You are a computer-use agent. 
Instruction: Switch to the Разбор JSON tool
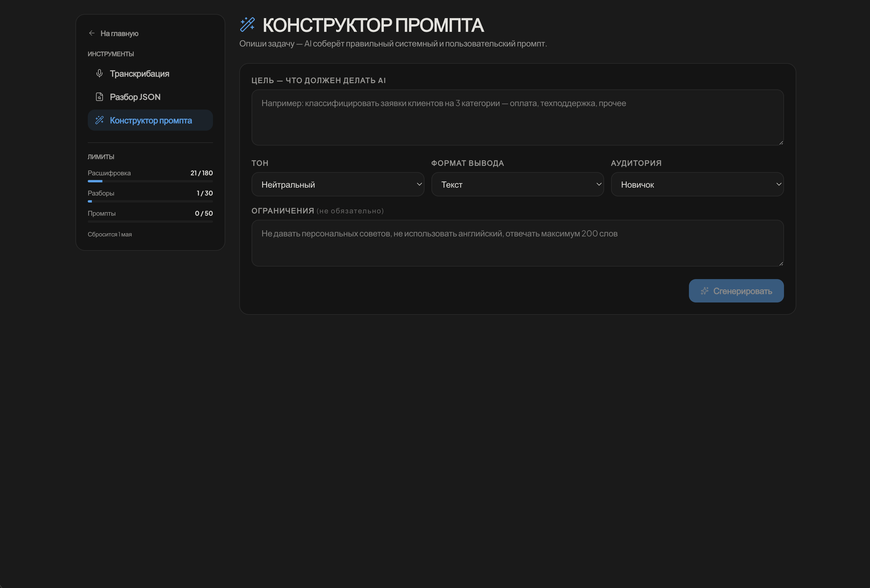pyautogui.click(x=135, y=97)
